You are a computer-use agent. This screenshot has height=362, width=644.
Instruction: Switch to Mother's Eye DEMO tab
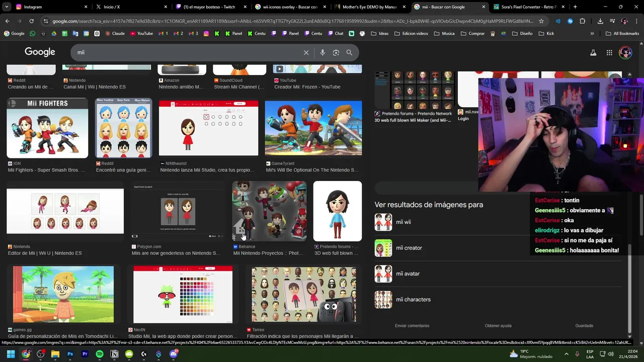(x=370, y=7)
